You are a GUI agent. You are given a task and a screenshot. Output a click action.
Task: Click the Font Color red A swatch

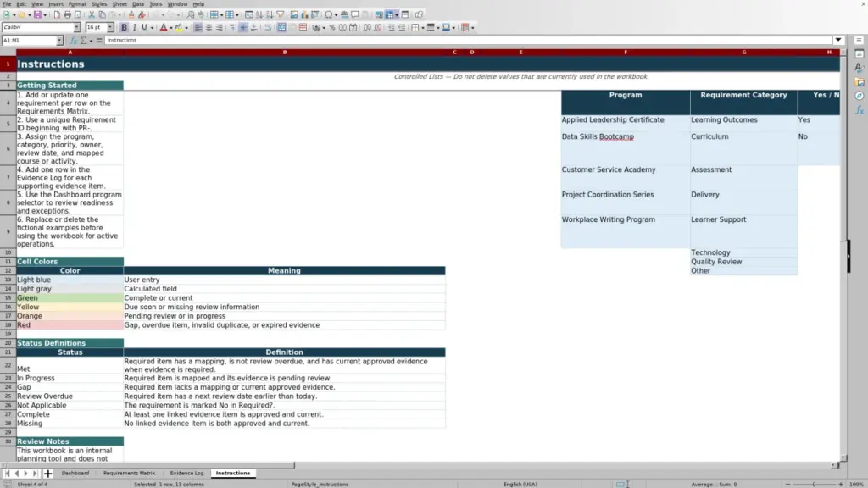click(164, 27)
